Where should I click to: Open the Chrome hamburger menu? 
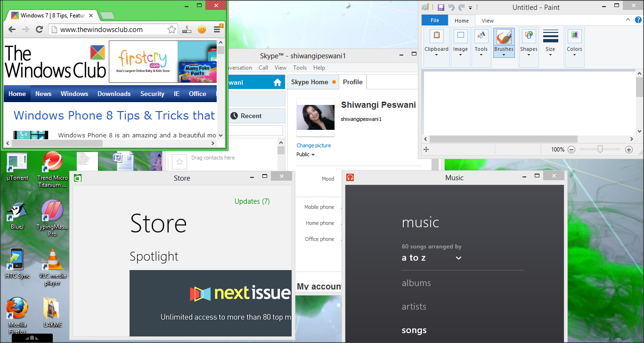217,29
